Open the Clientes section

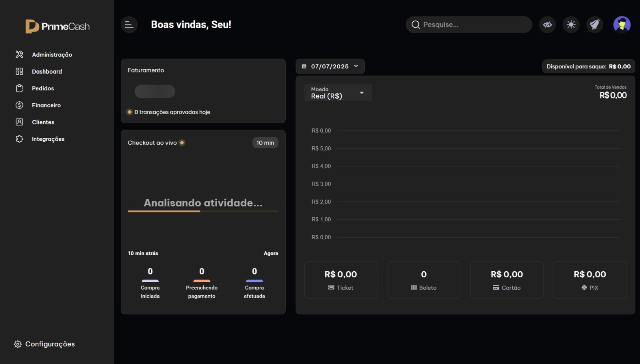click(43, 122)
